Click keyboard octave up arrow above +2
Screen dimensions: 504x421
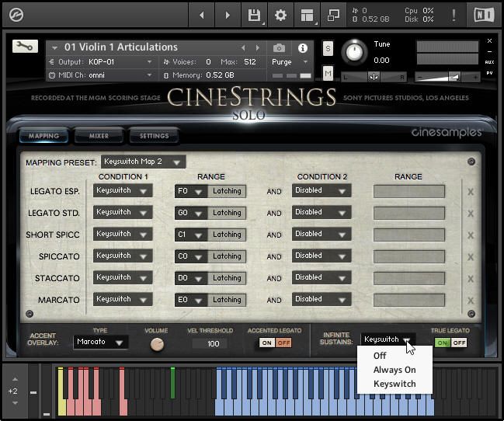pyautogui.click(x=15, y=379)
